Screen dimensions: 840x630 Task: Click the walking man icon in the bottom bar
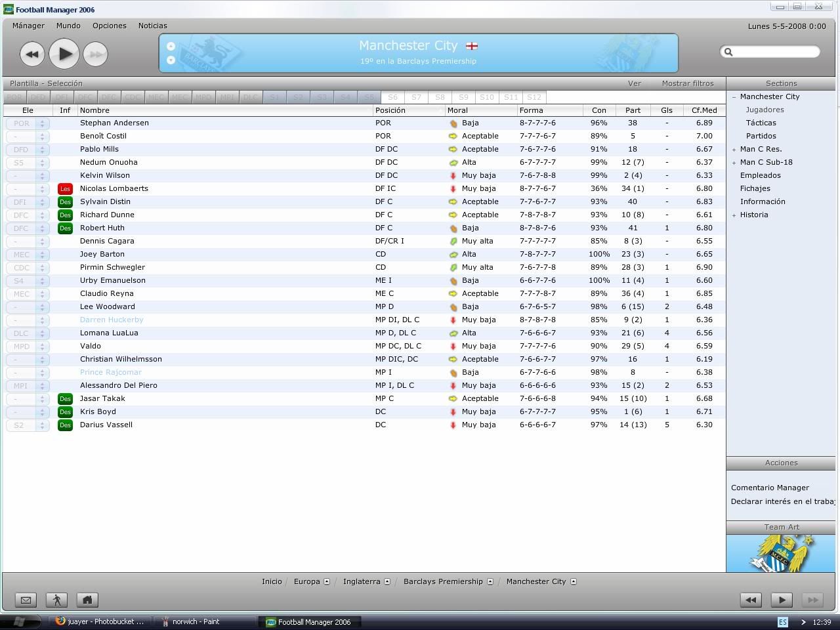click(x=56, y=600)
